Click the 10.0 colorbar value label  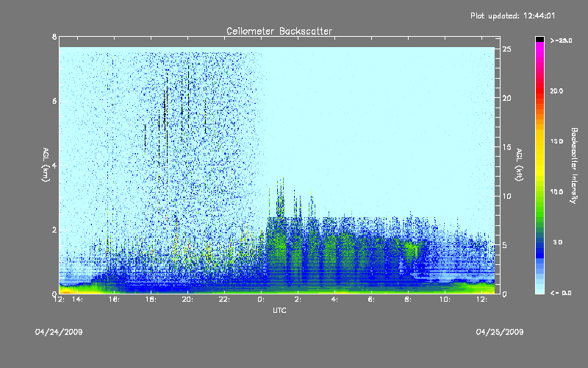(x=556, y=192)
